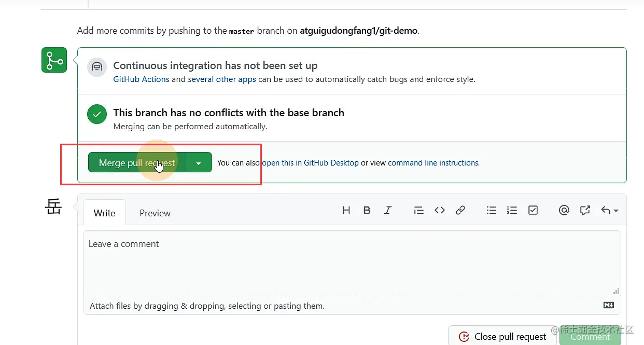Apply bold formatting in the comment toolbar

coord(367,210)
